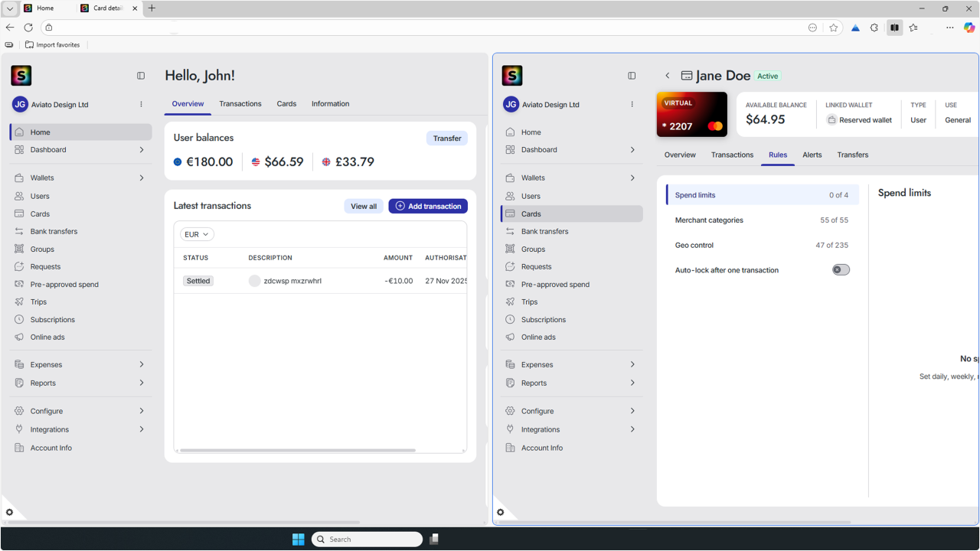Click Wallets icon in left window sidebar
Screen dimensions: 980x551
[x=19, y=178]
